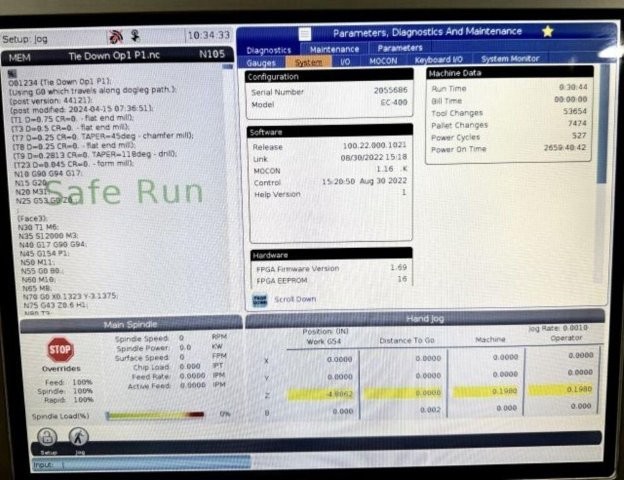Click the red STOP spindle icon
Image resolution: width=624 pixels, height=480 pixels.
pyautogui.click(x=60, y=350)
